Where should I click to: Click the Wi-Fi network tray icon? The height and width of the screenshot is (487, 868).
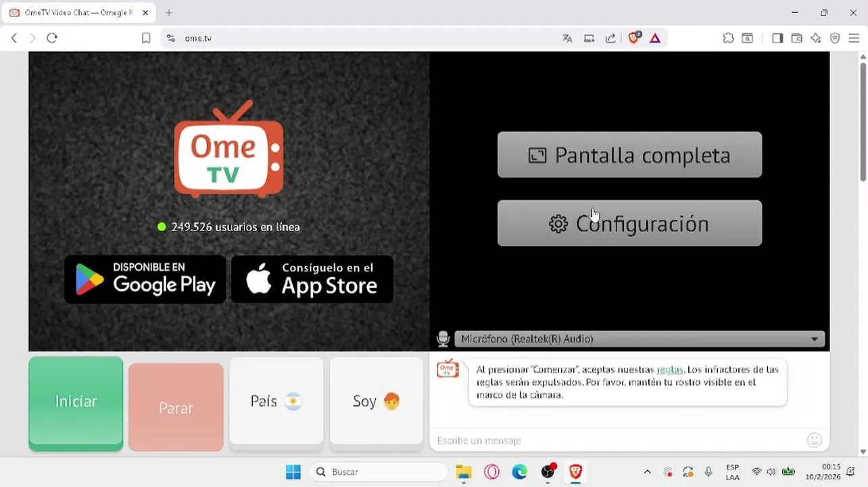(756, 472)
